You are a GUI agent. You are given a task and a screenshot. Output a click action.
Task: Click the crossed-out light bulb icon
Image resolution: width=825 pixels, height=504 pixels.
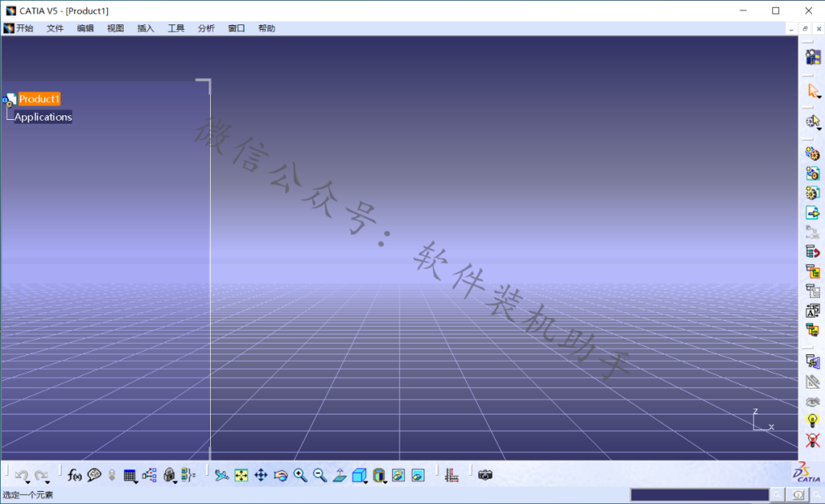[812, 441]
